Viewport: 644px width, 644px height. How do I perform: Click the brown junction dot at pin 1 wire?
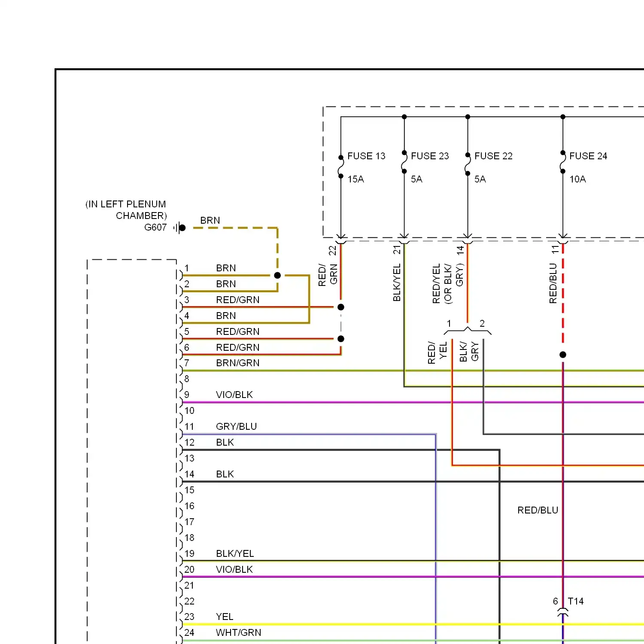coord(277,276)
